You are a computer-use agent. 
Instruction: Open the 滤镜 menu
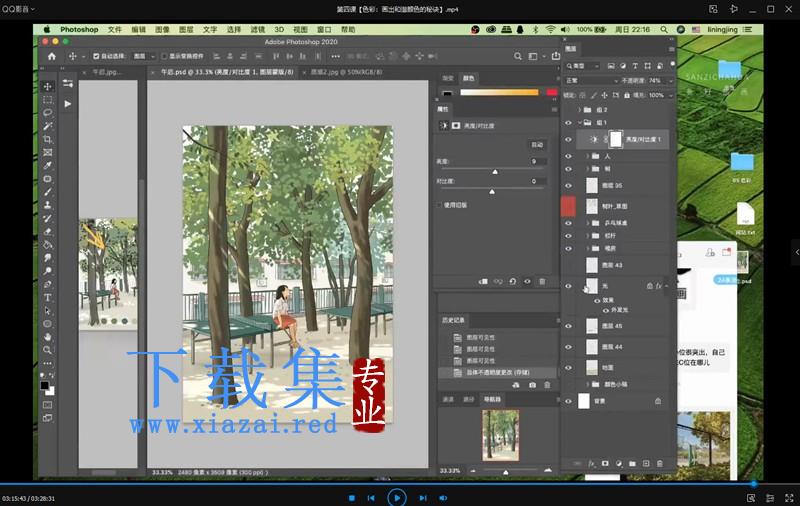[258, 30]
